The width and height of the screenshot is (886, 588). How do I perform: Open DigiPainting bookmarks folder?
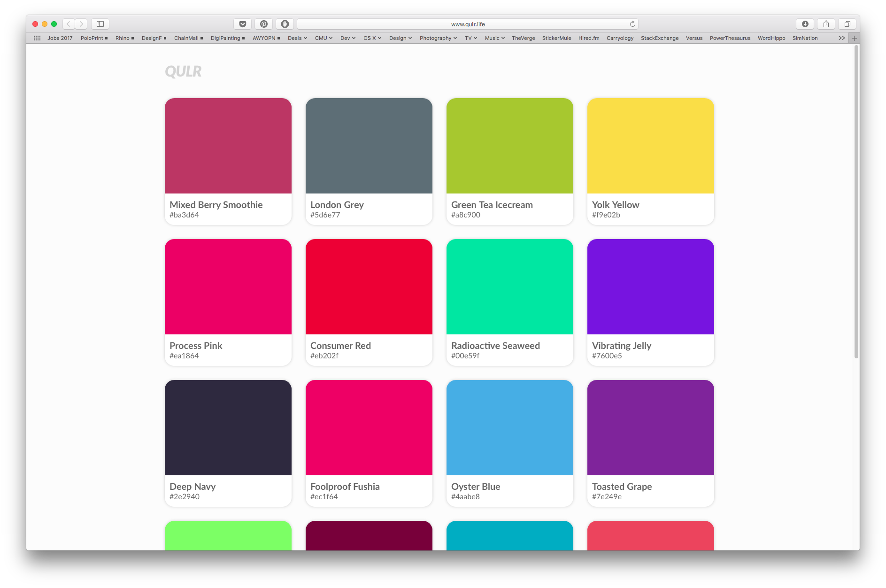point(228,38)
